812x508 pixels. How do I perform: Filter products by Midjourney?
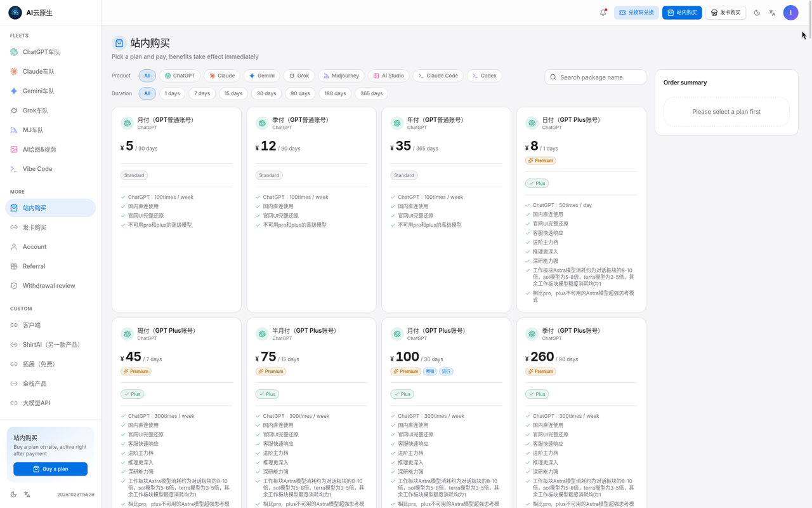[x=341, y=76]
